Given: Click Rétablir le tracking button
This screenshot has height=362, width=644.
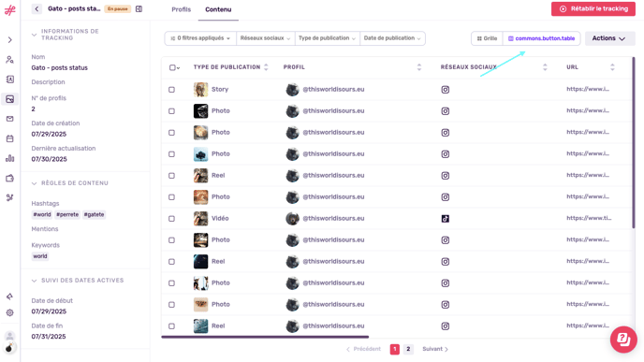Looking at the screenshot, I should pos(593,8).
